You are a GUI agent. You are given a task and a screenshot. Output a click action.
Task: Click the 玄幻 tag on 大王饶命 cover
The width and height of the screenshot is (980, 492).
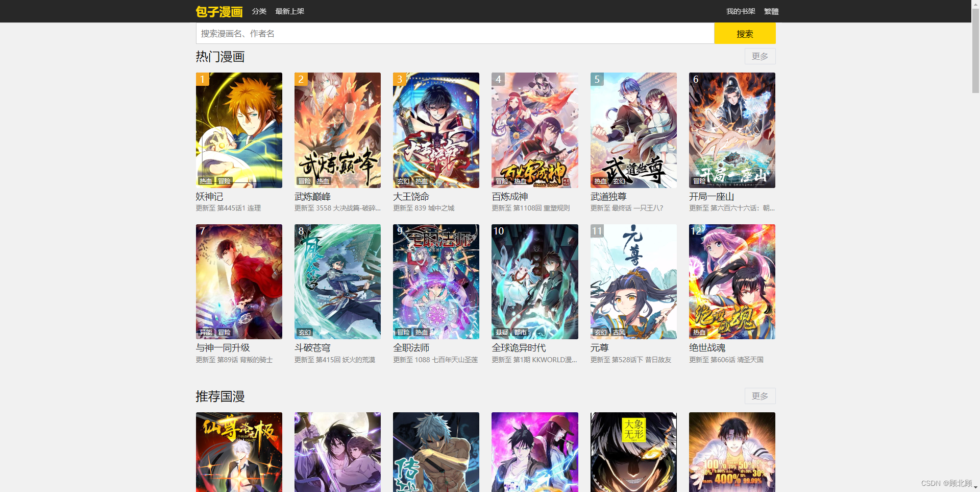403,181
